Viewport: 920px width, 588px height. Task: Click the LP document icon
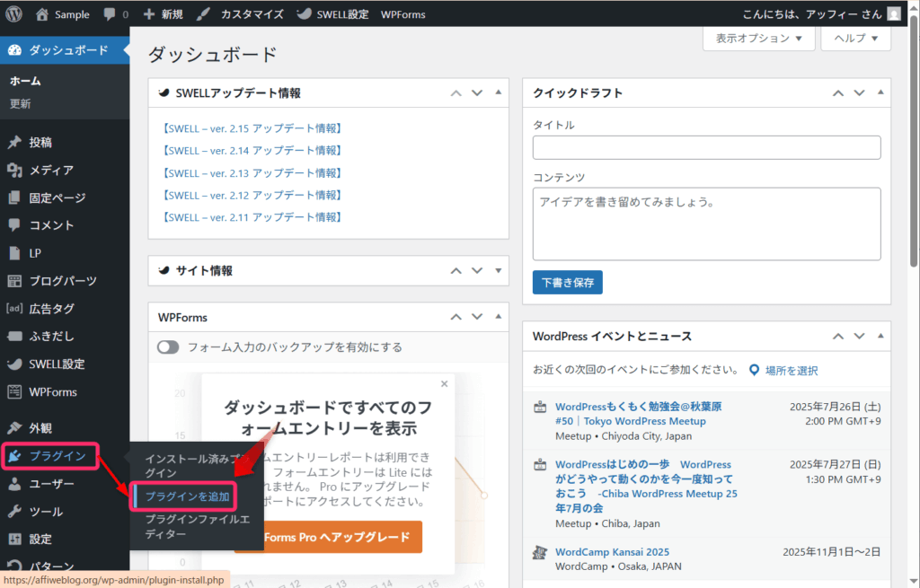pos(14,253)
